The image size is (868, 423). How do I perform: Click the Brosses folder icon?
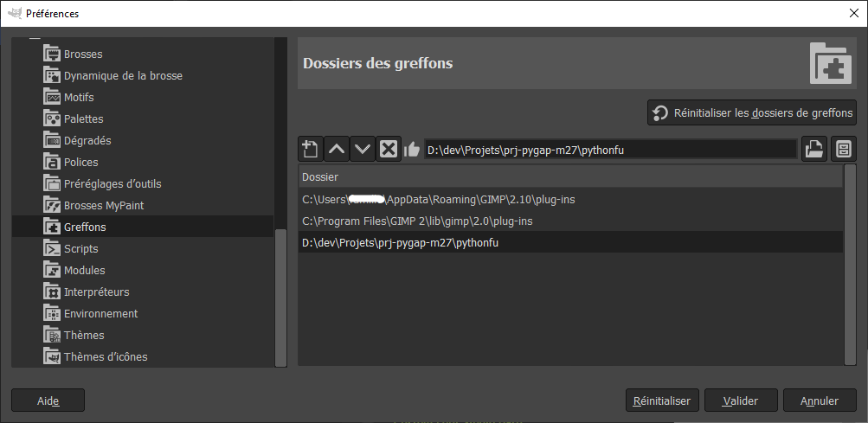tap(52, 54)
